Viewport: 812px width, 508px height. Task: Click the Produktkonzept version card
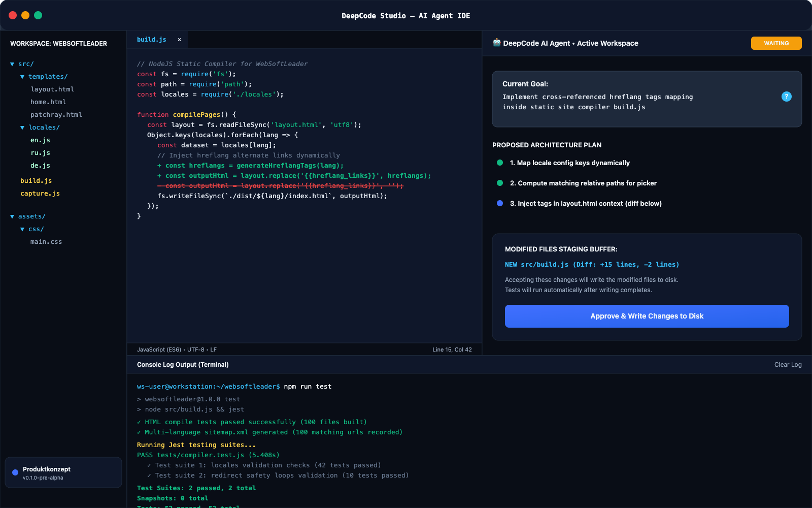[63, 472]
